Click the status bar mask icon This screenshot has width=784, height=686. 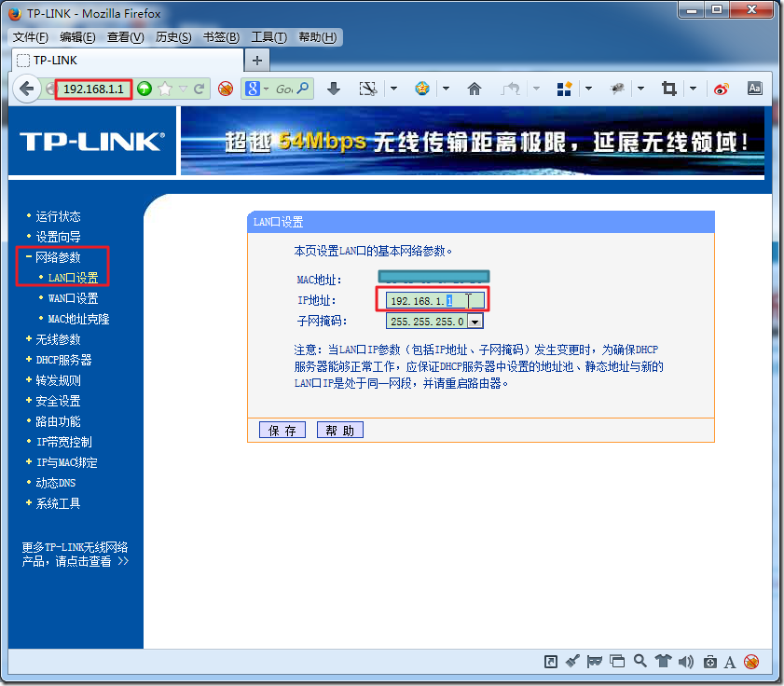click(x=594, y=662)
